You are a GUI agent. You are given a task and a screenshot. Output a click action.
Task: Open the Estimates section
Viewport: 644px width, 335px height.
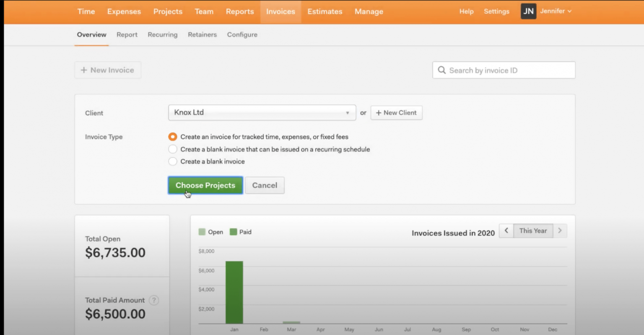click(325, 11)
